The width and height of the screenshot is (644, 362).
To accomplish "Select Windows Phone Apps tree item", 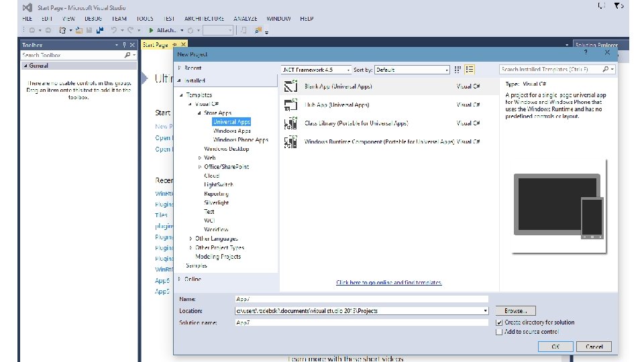I will coord(241,140).
